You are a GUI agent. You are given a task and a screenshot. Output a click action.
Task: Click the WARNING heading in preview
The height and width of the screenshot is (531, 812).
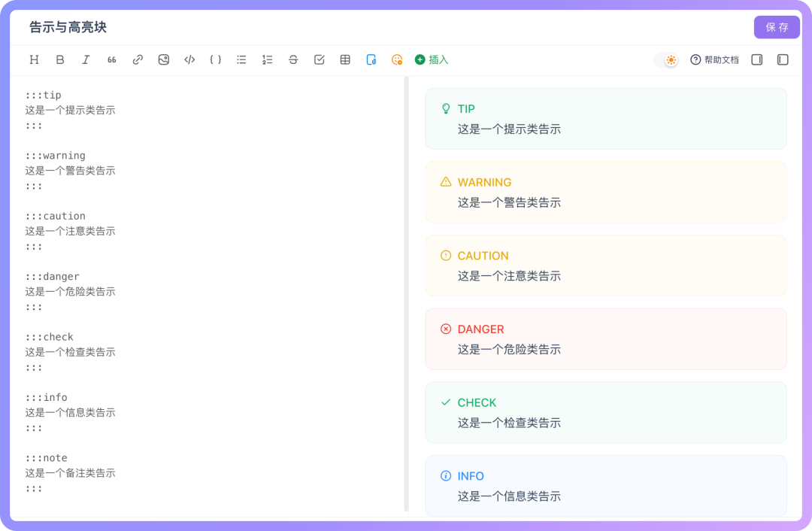click(x=484, y=182)
